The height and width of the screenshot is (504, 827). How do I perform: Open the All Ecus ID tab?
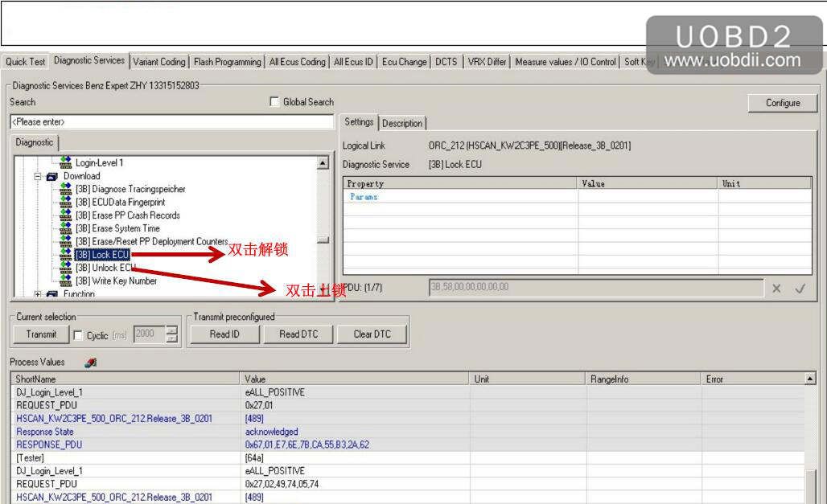[353, 62]
